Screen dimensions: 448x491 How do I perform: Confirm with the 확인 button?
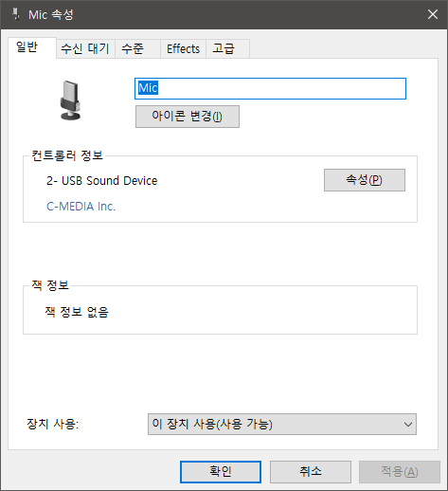click(221, 472)
